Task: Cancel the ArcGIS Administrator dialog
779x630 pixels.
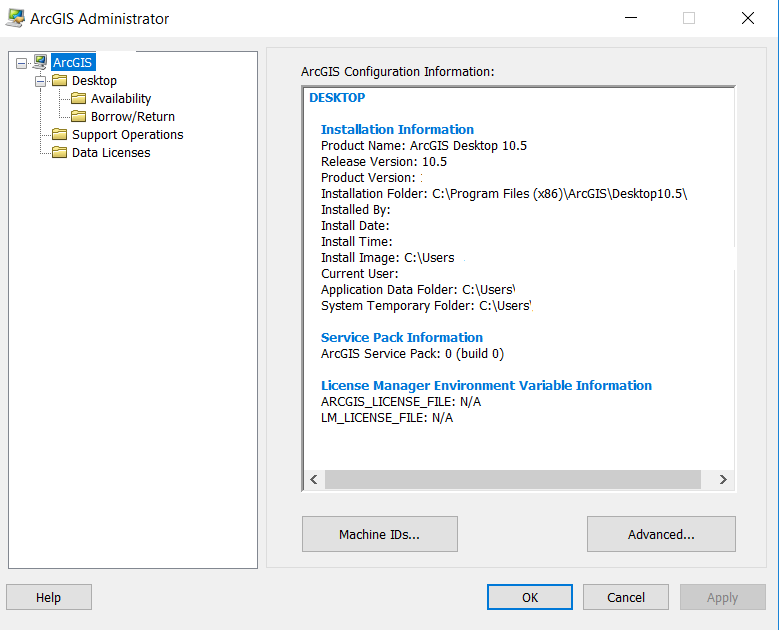Action: click(x=626, y=597)
